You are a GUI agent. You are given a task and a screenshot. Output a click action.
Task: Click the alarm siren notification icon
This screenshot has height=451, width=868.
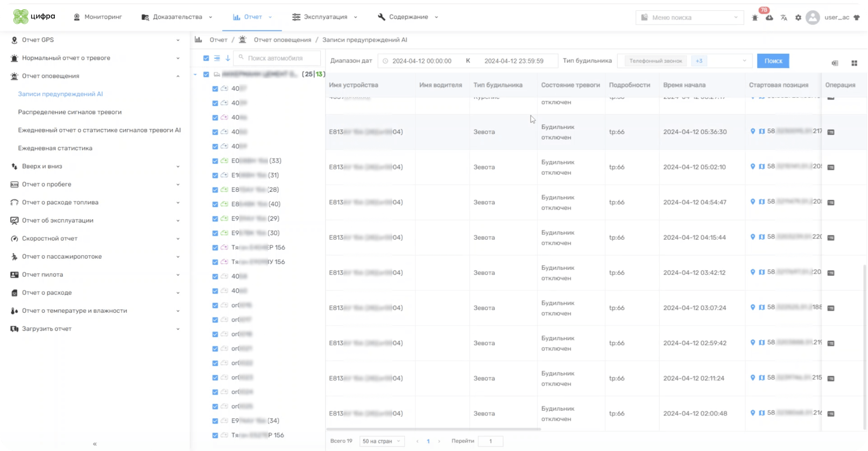[x=755, y=18]
